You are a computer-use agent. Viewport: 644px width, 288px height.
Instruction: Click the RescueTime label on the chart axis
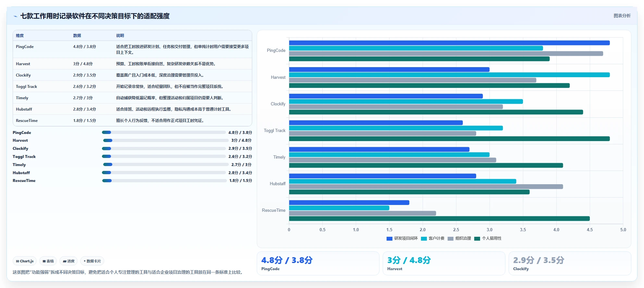(274, 210)
